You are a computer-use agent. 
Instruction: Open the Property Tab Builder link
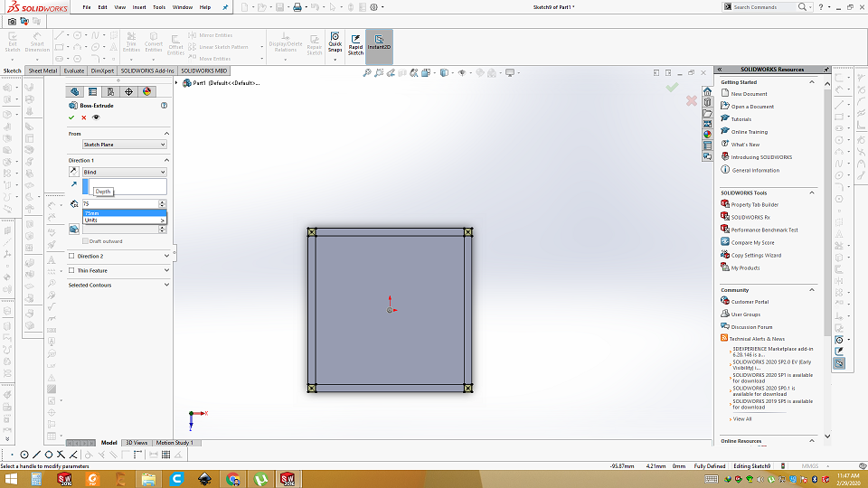pyautogui.click(x=754, y=205)
